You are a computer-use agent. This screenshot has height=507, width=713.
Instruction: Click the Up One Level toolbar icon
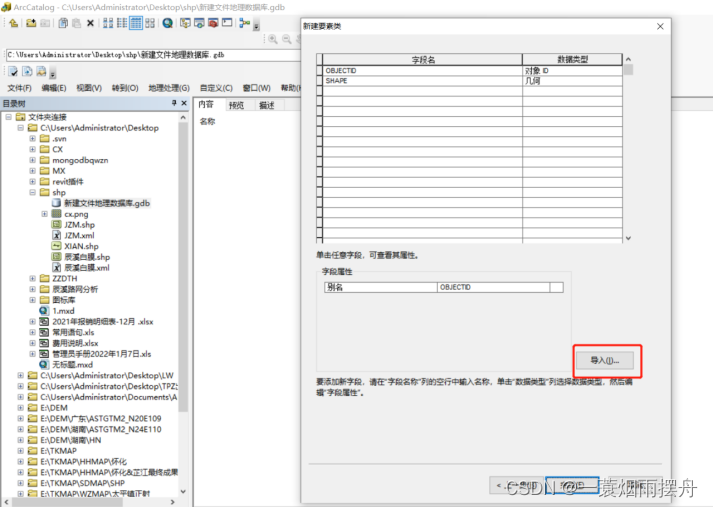click(x=13, y=23)
